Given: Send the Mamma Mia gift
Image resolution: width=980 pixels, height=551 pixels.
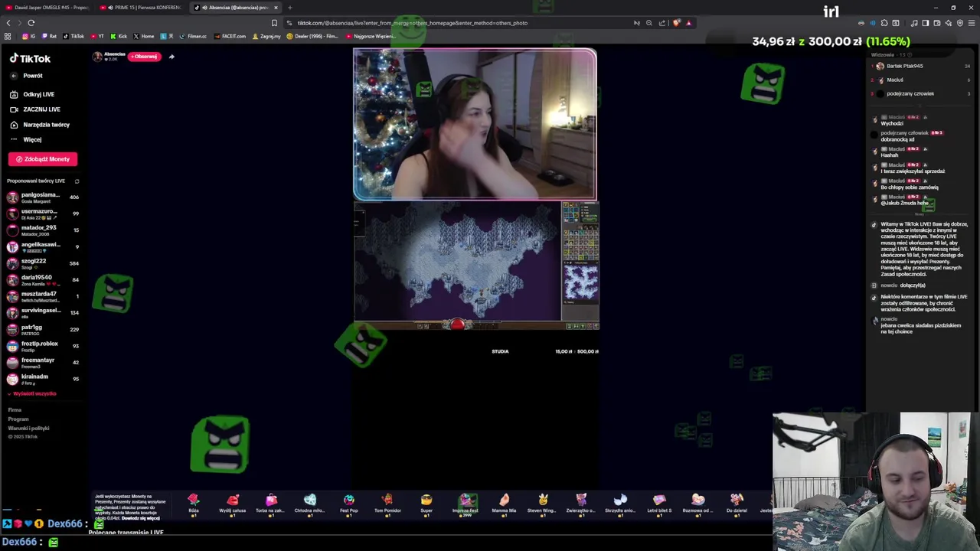Looking at the screenshot, I should [504, 504].
